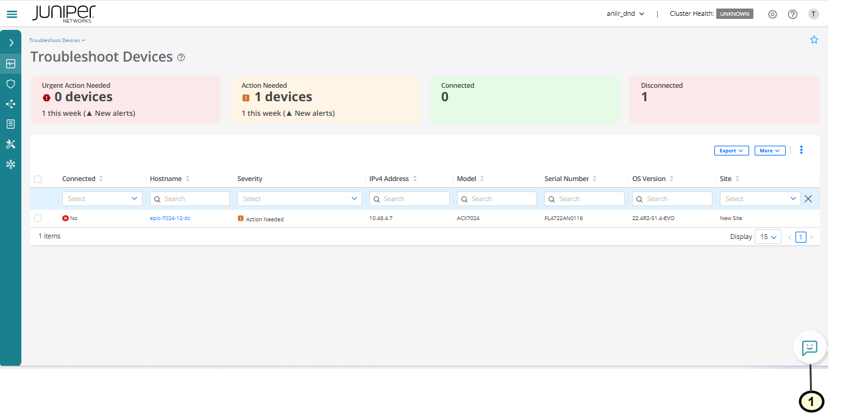Click the More button above the table
868x417 pixels.
coord(769,150)
